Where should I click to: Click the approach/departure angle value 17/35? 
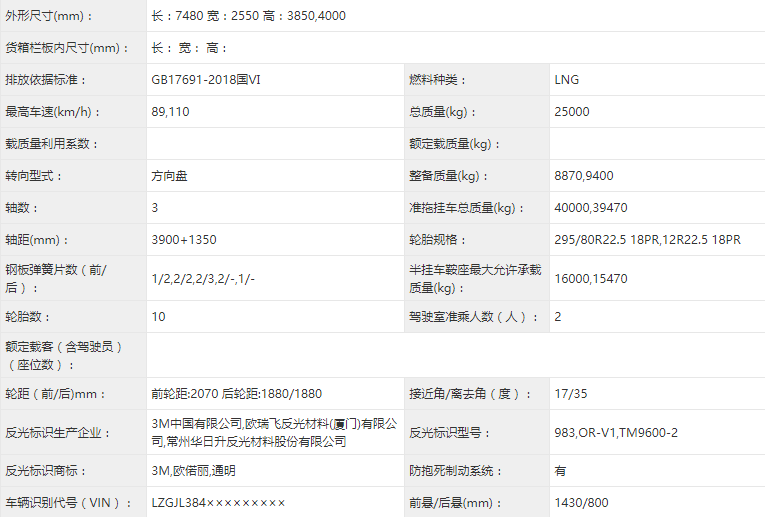click(x=569, y=394)
